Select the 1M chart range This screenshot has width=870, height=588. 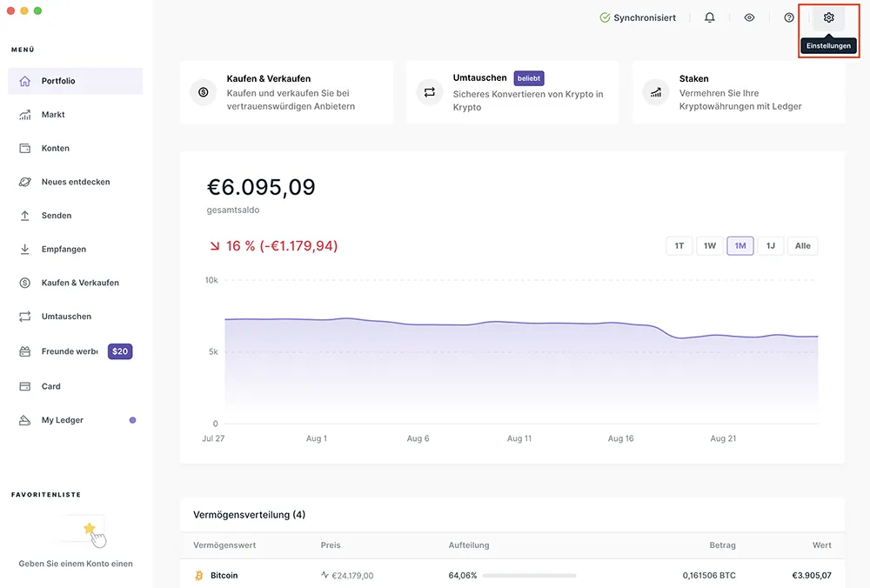(740, 246)
